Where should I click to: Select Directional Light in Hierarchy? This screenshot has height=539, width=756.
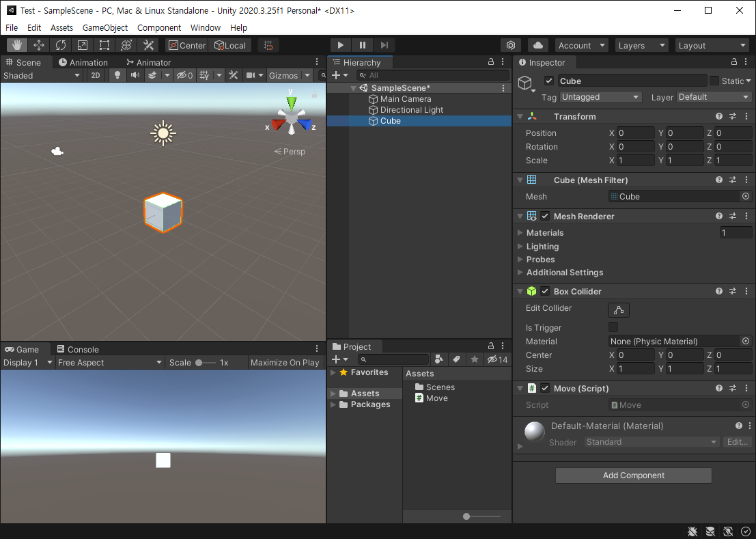point(406,110)
